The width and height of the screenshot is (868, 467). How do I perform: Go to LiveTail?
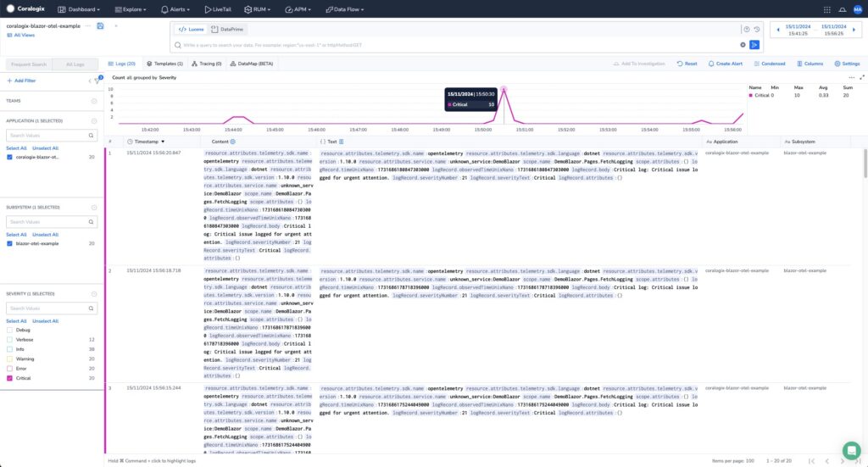[218, 9]
